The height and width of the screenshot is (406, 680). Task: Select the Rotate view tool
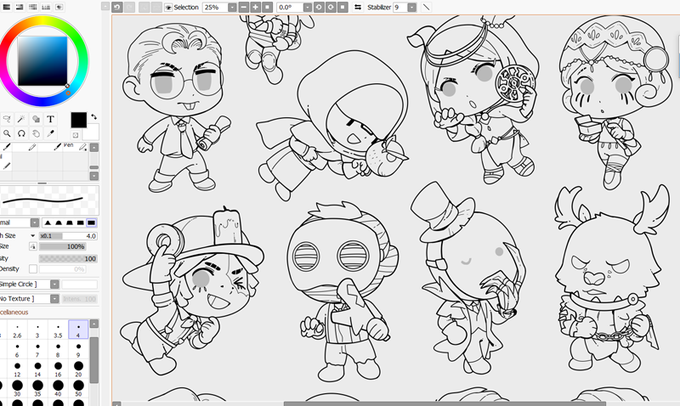(21, 133)
